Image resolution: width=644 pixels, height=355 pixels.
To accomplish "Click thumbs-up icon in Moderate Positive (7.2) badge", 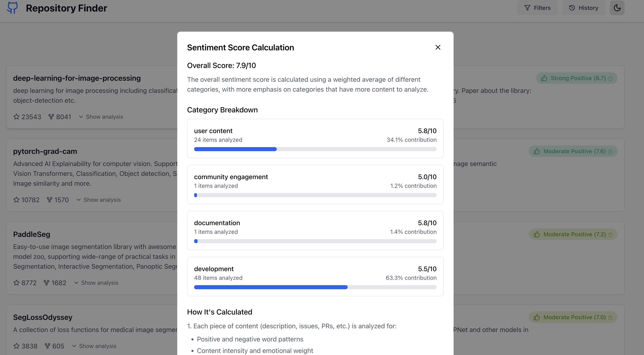I will 537,234.
